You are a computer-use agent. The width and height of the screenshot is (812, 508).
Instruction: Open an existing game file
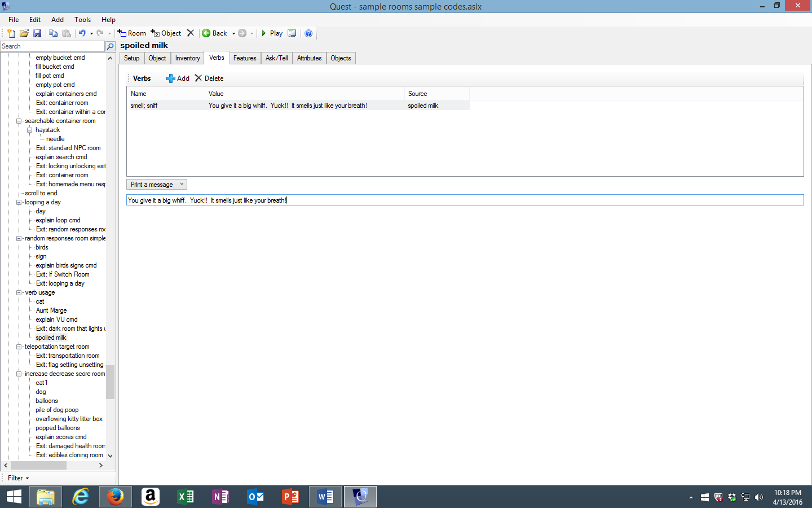[24, 33]
